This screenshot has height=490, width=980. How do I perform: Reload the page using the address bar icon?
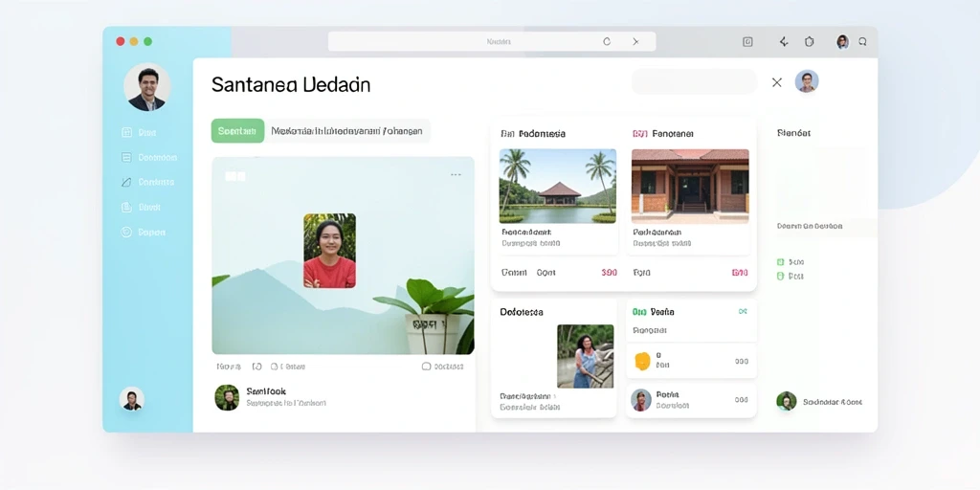[x=606, y=41]
